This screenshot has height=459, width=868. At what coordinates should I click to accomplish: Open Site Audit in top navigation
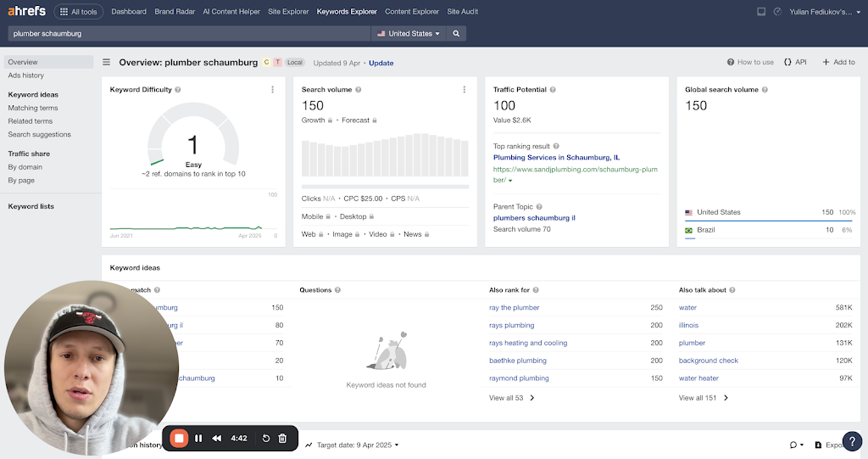462,12
